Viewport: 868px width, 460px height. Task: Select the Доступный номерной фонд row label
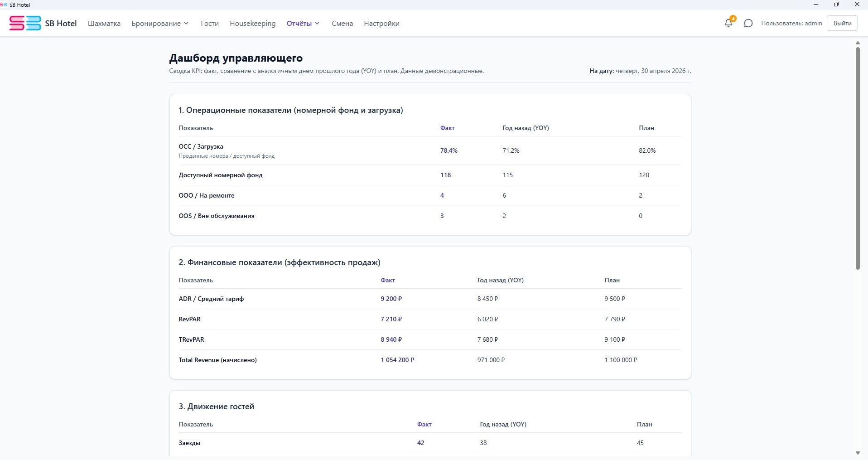coord(220,175)
